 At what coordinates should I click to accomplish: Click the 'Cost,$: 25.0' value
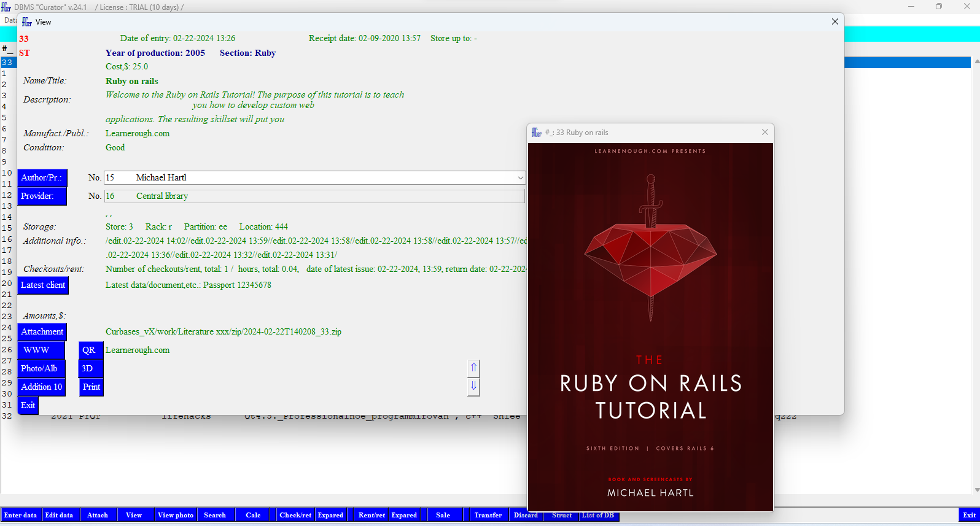126,67
